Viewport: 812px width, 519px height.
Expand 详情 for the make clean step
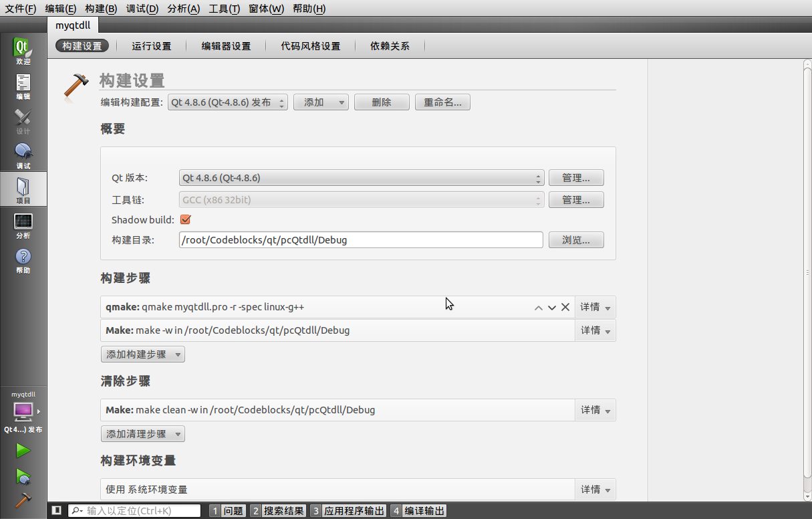click(x=595, y=410)
